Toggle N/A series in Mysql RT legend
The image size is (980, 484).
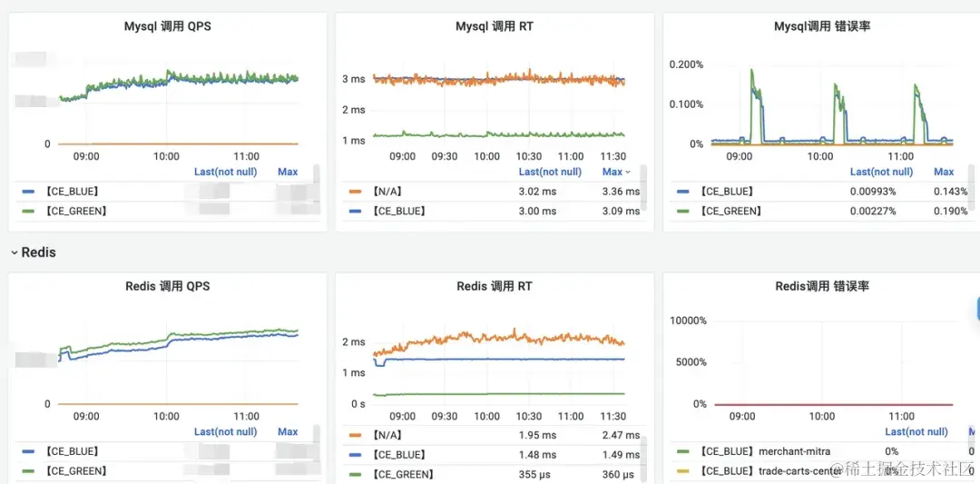(x=386, y=192)
